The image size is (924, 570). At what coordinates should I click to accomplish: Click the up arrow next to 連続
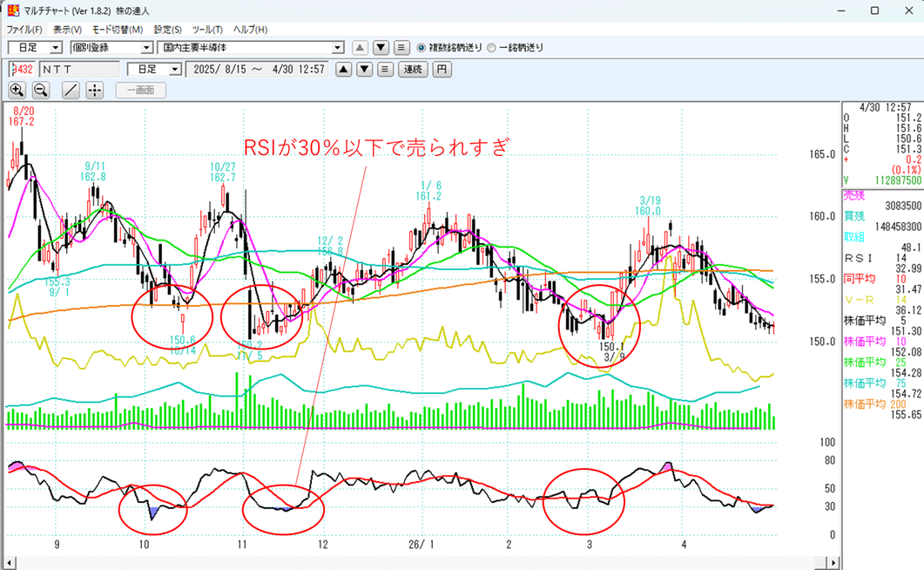click(x=344, y=69)
